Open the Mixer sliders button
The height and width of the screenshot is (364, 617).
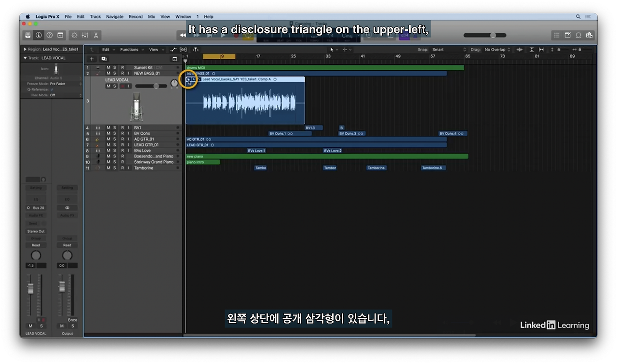point(85,35)
